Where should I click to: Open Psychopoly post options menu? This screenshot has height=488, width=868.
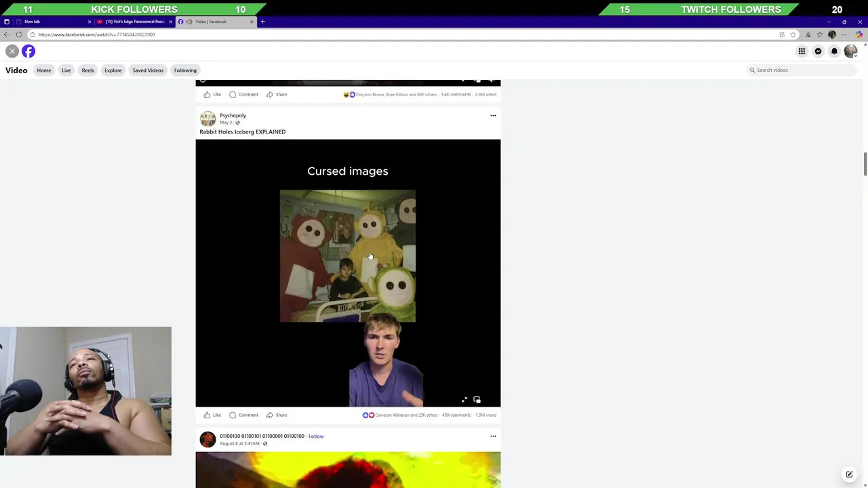click(x=493, y=115)
